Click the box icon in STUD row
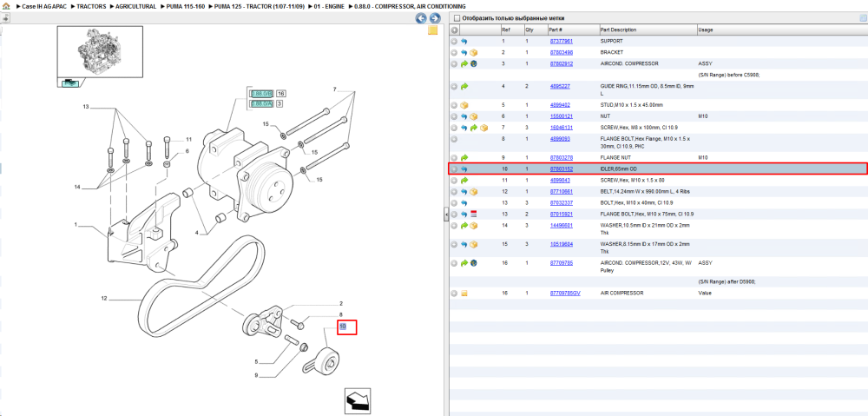Screen dimensions: 868x416 pyautogui.click(x=464, y=105)
